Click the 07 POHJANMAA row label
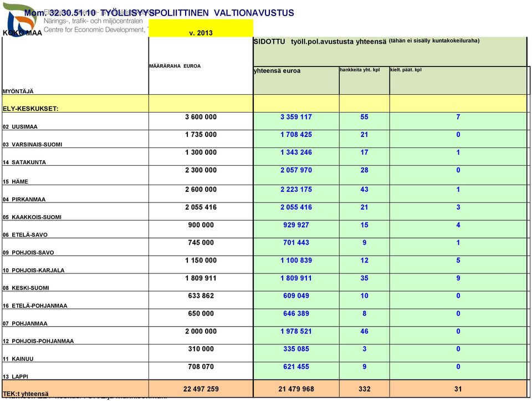 pos(25,323)
